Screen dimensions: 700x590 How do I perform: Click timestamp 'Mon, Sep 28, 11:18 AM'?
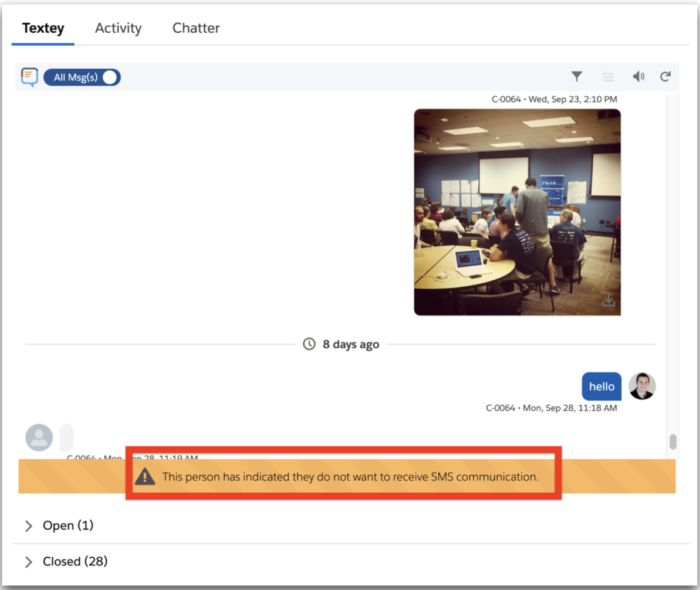click(x=570, y=408)
